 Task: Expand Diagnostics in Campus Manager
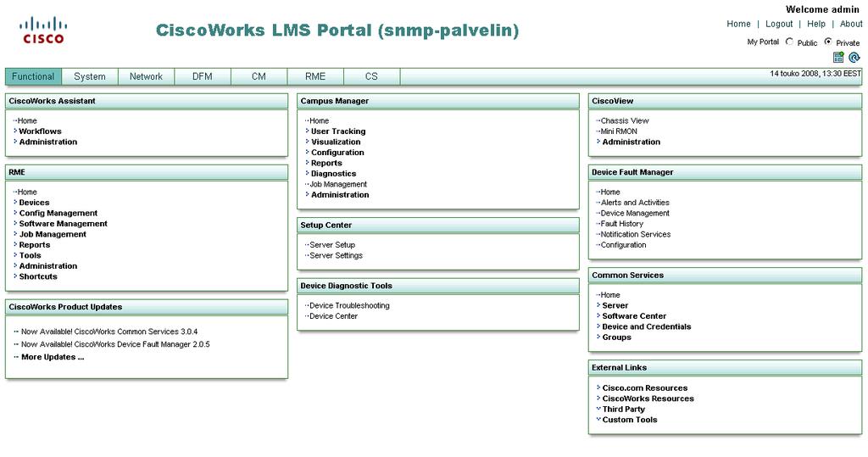tap(333, 173)
